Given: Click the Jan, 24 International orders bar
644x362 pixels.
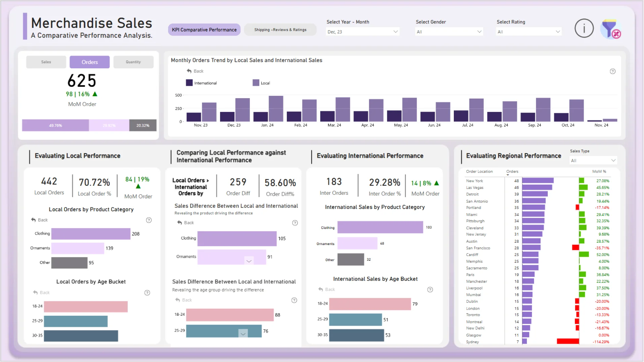Looking at the screenshot, I should point(261,117).
